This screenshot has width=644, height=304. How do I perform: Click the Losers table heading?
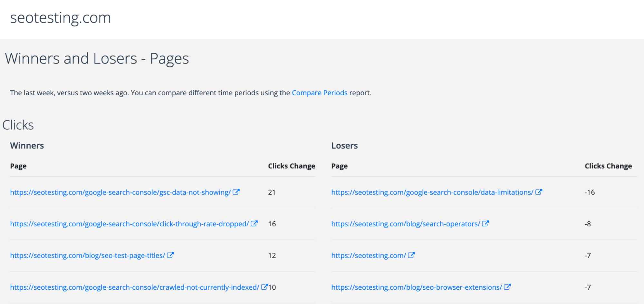[x=344, y=146]
